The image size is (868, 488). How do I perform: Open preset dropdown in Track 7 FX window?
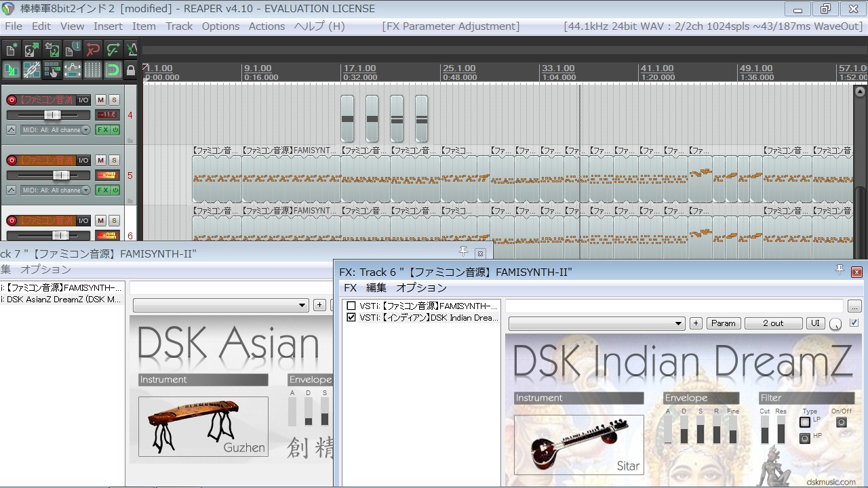[221, 306]
